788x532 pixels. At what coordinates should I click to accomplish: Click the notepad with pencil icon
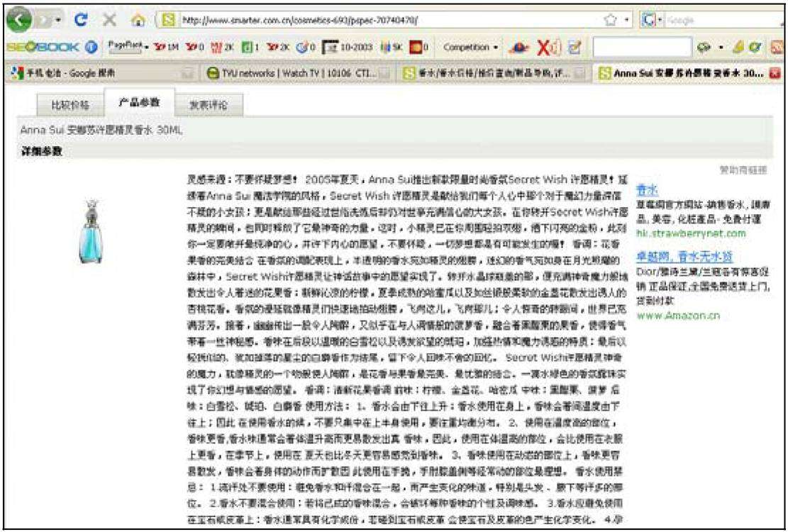(x=575, y=48)
